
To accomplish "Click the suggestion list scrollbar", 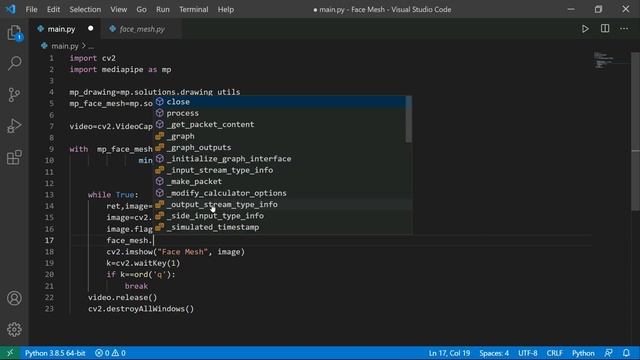I will click(x=409, y=120).
